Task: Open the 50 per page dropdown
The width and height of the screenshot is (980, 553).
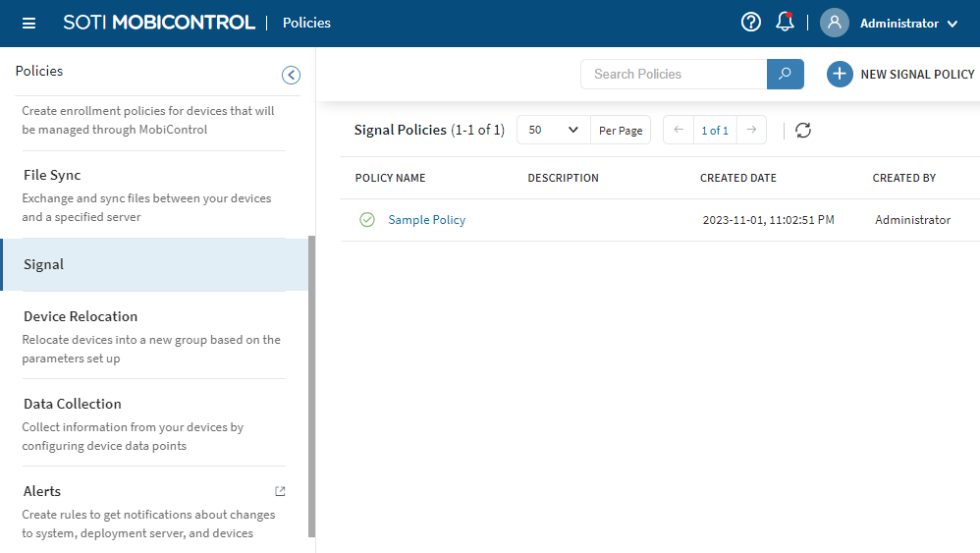Action: [553, 130]
